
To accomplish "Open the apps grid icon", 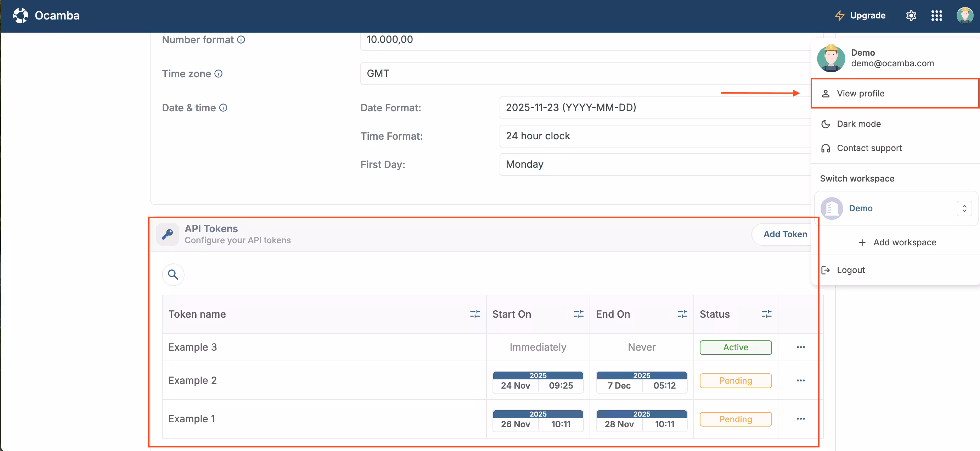I will coord(936,16).
